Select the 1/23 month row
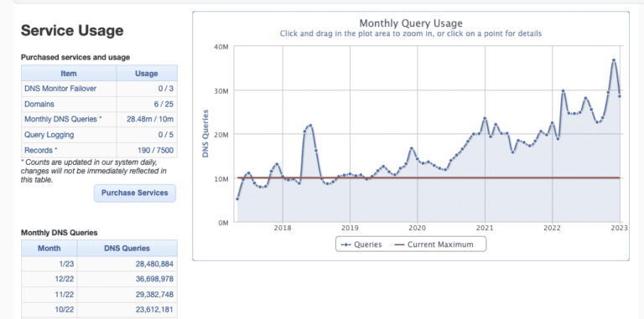The height and width of the screenshot is (319, 644). pos(100,264)
